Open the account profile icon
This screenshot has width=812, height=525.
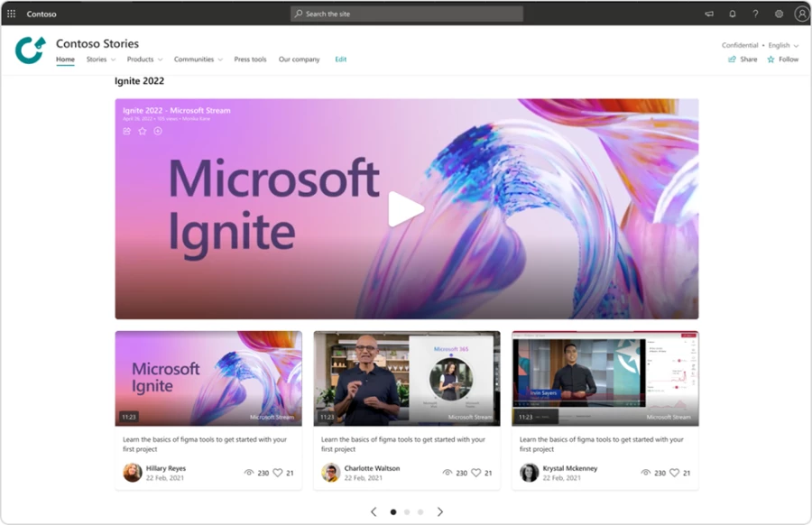tap(801, 14)
